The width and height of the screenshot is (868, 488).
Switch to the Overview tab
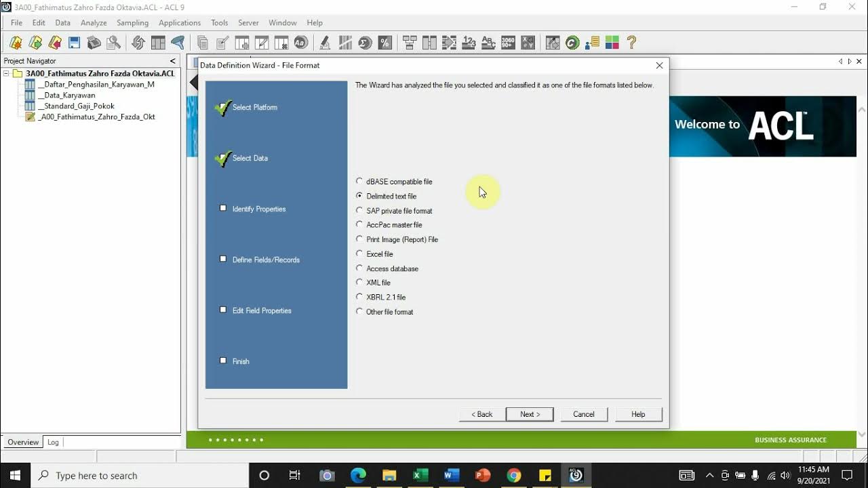[23, 442]
